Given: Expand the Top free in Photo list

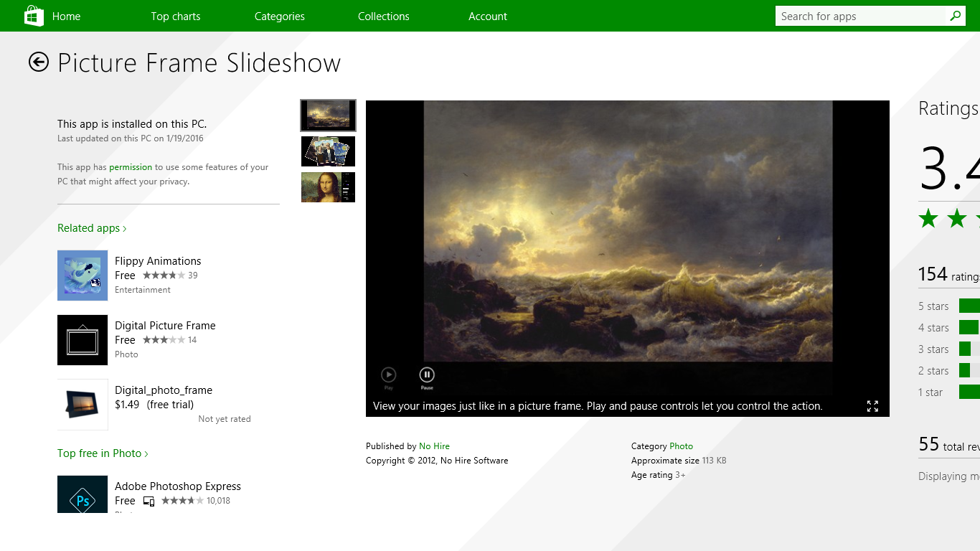Looking at the screenshot, I should pos(103,453).
